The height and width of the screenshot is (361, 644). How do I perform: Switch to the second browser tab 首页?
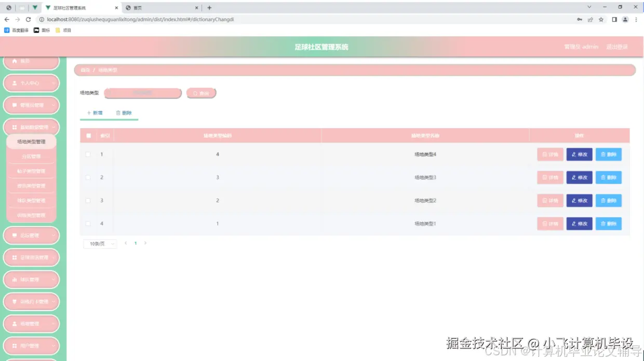(x=162, y=8)
